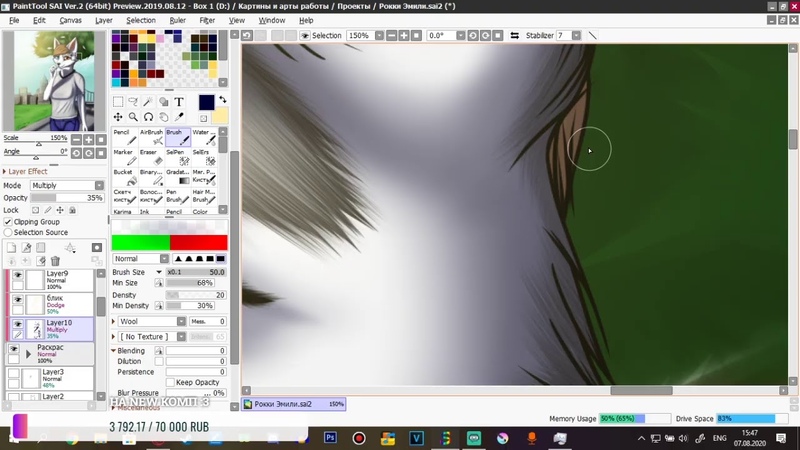Open the rotation angle 0.0° dropdown
Screen dimensions: 800x450
460,35
